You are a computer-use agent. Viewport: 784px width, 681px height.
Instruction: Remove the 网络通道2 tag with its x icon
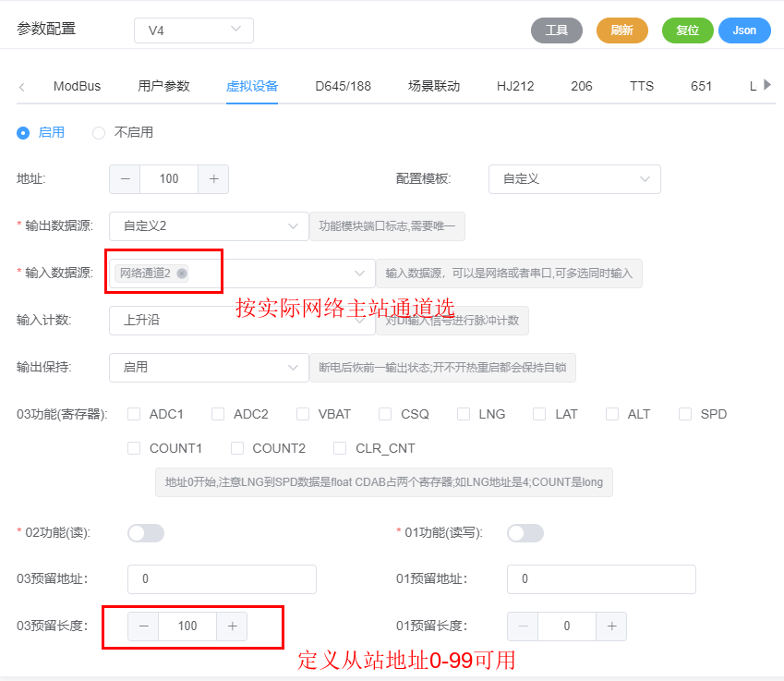click(x=182, y=274)
